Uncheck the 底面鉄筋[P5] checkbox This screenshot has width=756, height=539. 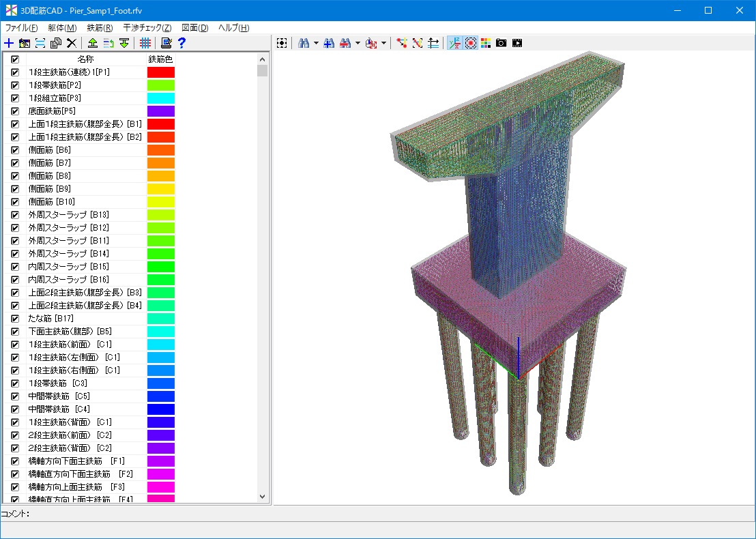coord(15,111)
